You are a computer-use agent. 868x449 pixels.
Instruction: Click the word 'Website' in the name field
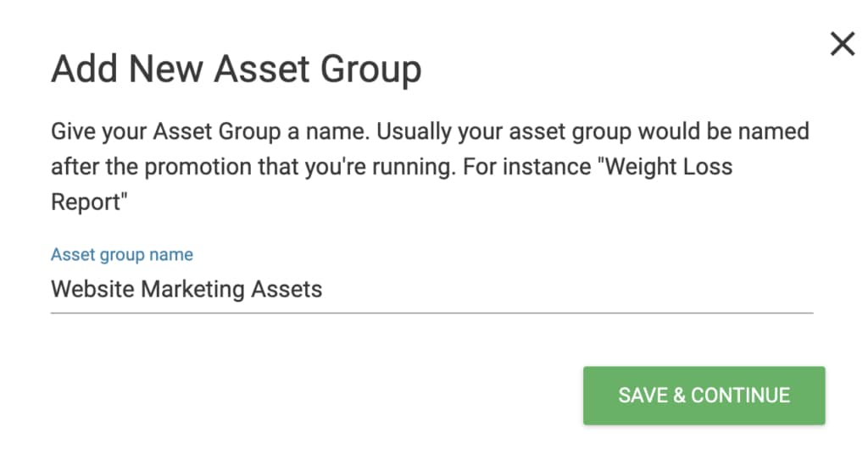coord(92,290)
